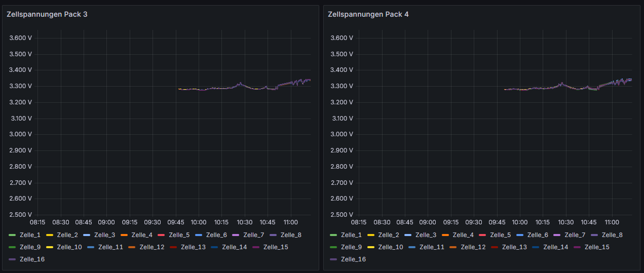Toggle Zelle_12 series label in Pack 3 legend

pyautogui.click(x=152, y=247)
